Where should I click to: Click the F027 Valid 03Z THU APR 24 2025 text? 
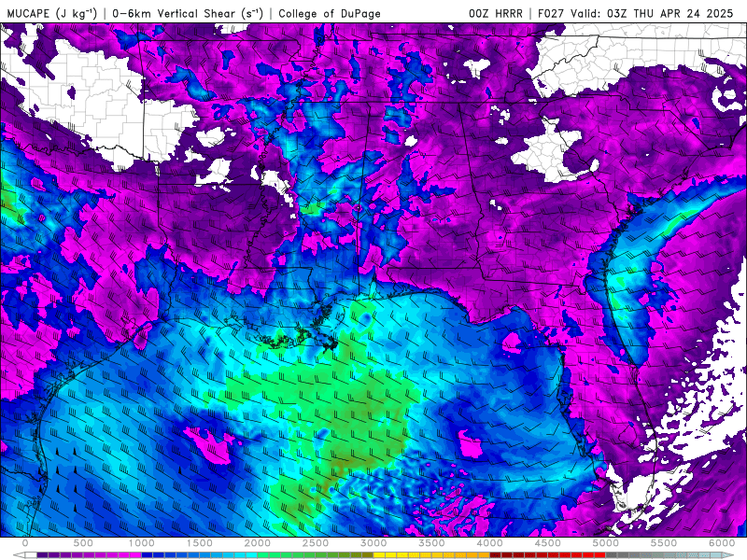(636, 13)
